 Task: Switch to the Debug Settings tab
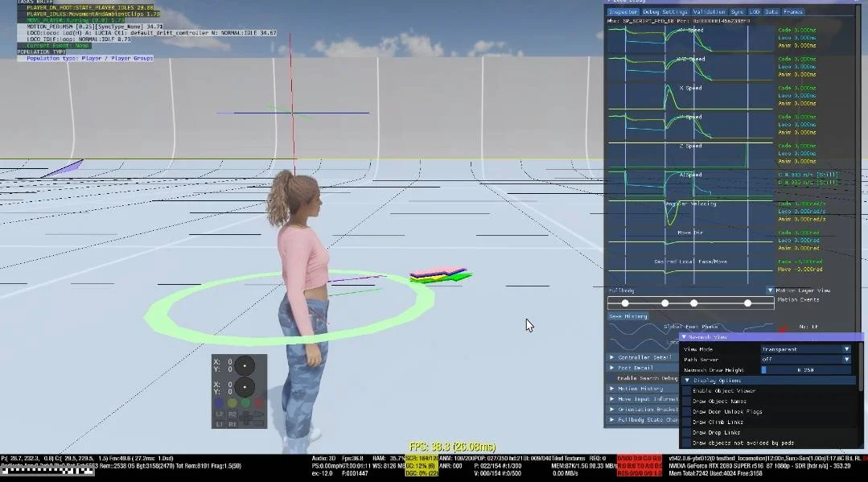(664, 11)
